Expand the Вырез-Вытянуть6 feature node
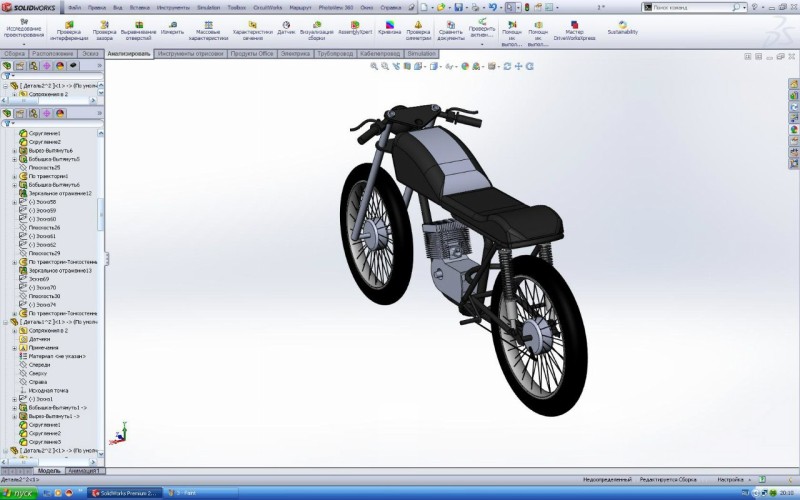This screenshot has height=500, width=800. pos(15,151)
